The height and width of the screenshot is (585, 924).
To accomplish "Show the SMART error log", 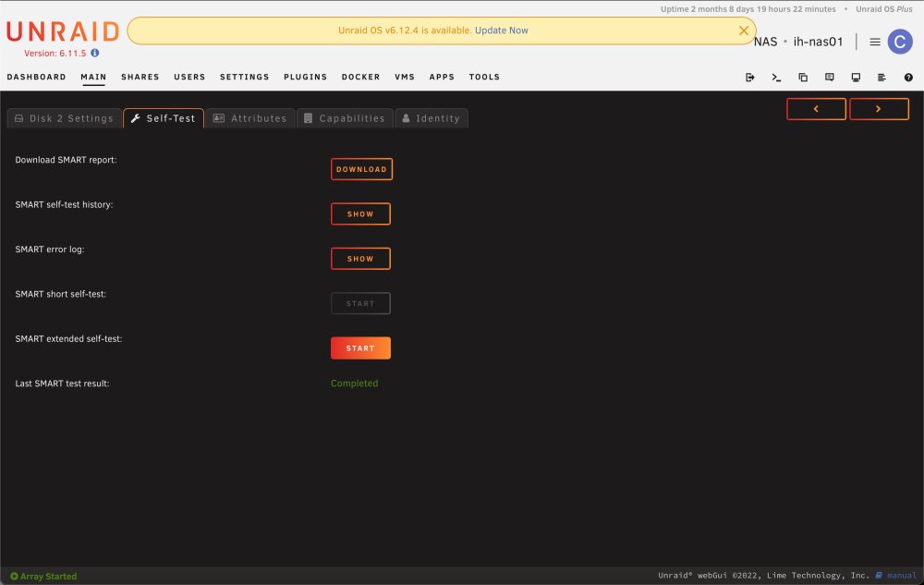I will click(x=360, y=259).
